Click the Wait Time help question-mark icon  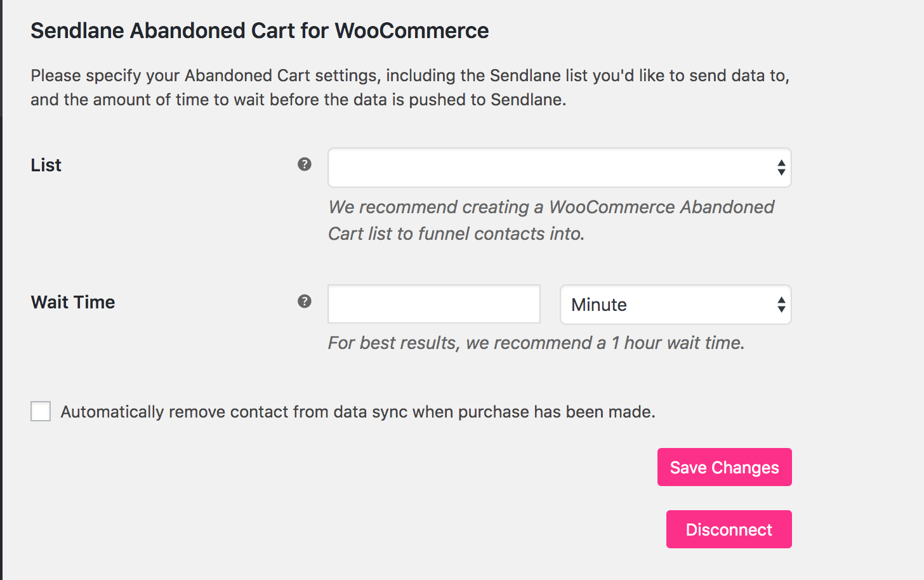[x=305, y=301]
